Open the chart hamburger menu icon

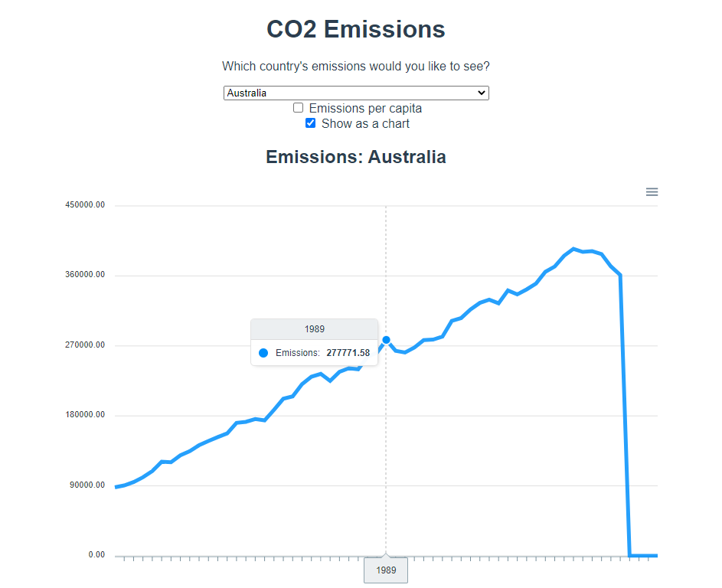(652, 192)
